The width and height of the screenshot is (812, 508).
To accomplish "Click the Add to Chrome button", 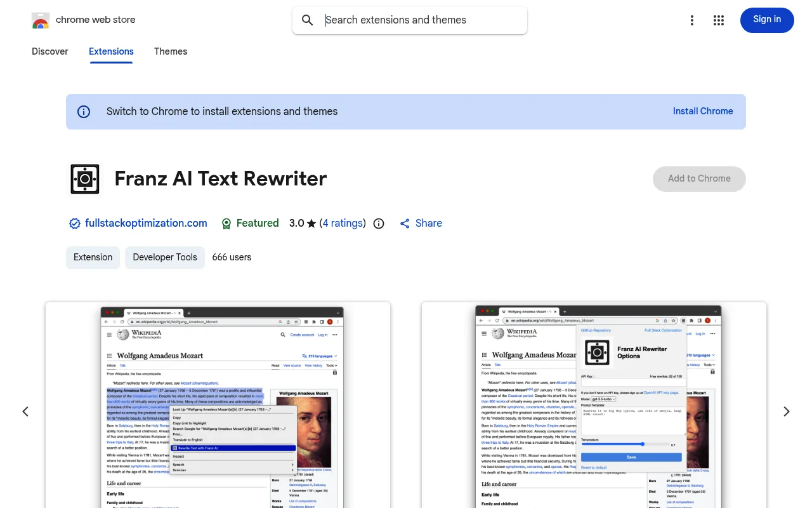I will pos(699,179).
